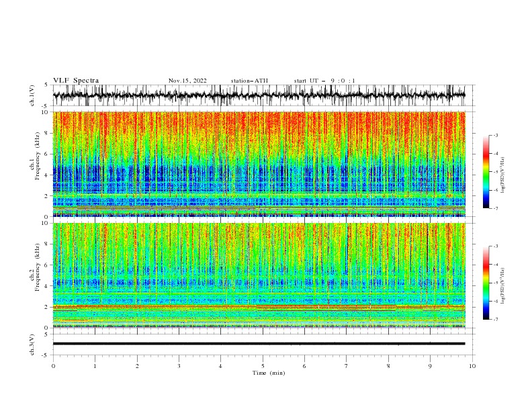The width and height of the screenshot is (532, 411).
Task: Click the time axis tick label "6"
Action: (x=304, y=366)
